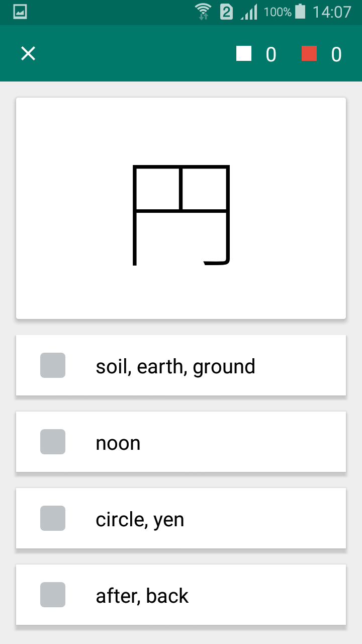Tap the cellular signal bars icon
362x644 pixels.
pos(249,12)
